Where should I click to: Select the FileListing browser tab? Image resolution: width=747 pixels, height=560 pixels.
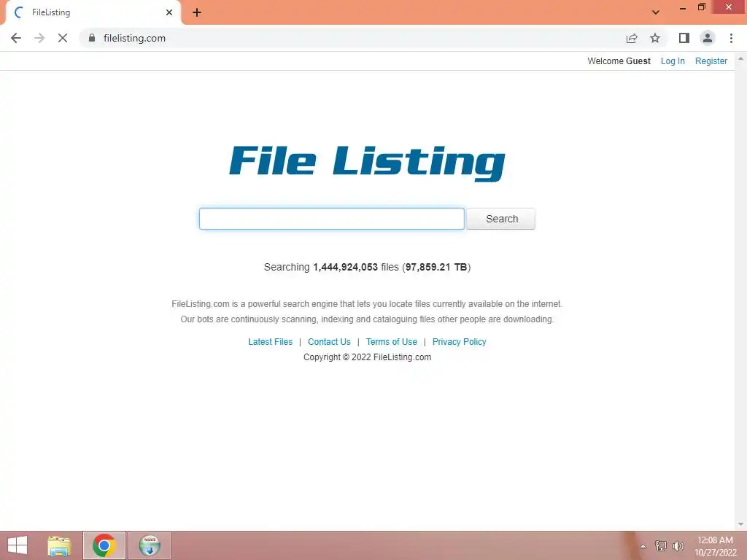93,13
